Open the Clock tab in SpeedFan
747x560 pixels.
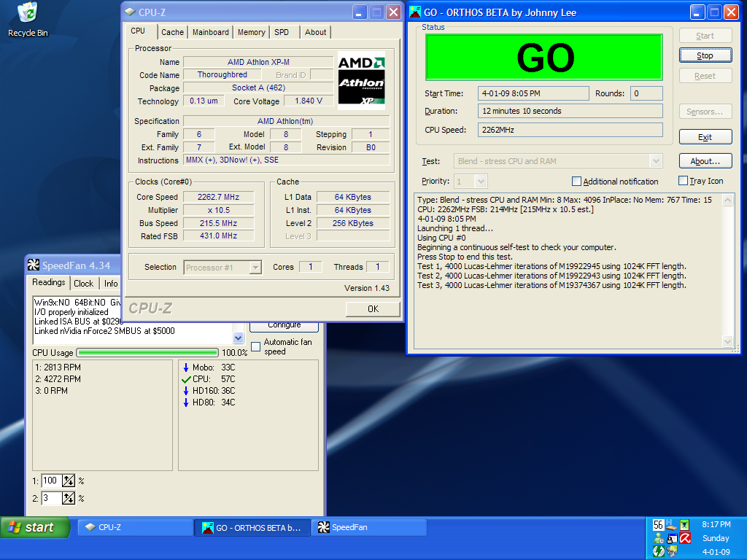[x=84, y=284]
